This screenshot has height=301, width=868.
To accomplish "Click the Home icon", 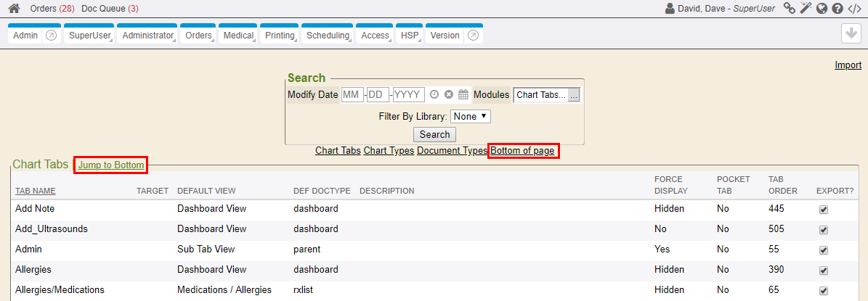I will coord(14,9).
